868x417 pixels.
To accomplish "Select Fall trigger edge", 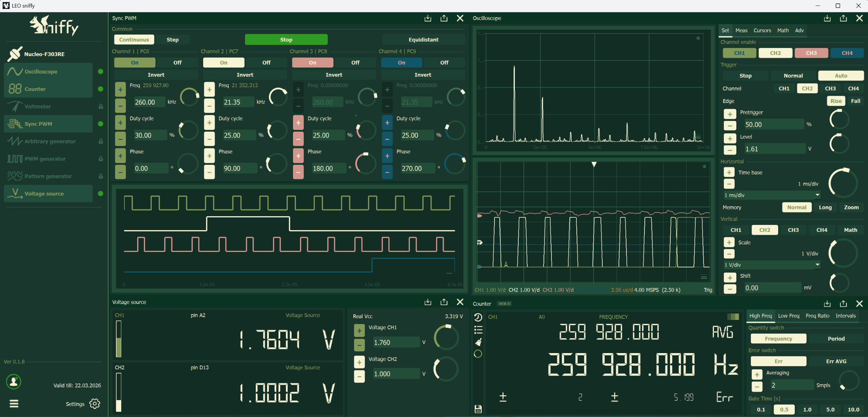I will point(856,101).
